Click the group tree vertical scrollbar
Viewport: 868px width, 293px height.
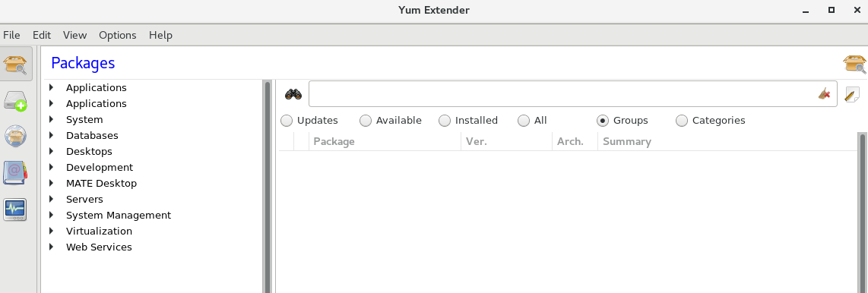tap(268, 187)
